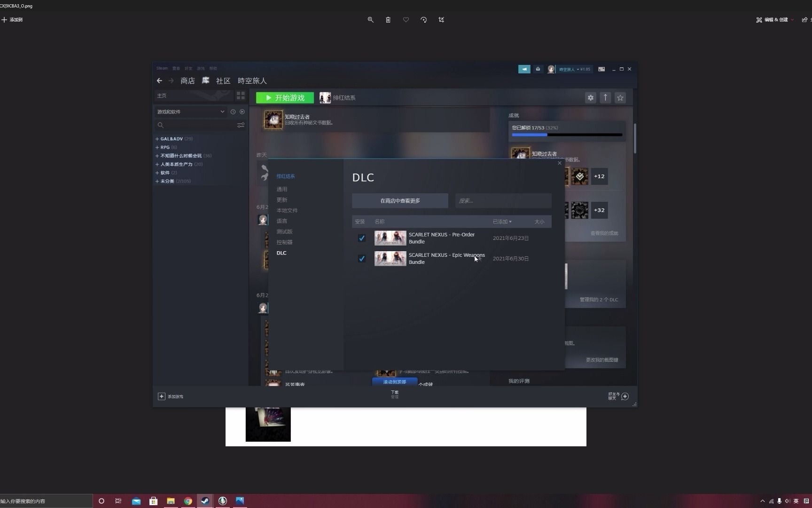Open Friends and Chat plus icon
The image size is (812, 508).
(x=625, y=397)
